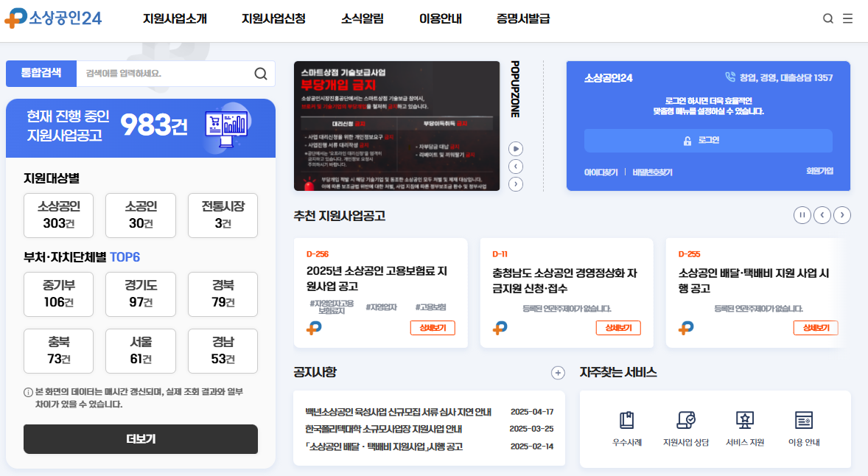Select the 서울 61건 box

(x=141, y=351)
